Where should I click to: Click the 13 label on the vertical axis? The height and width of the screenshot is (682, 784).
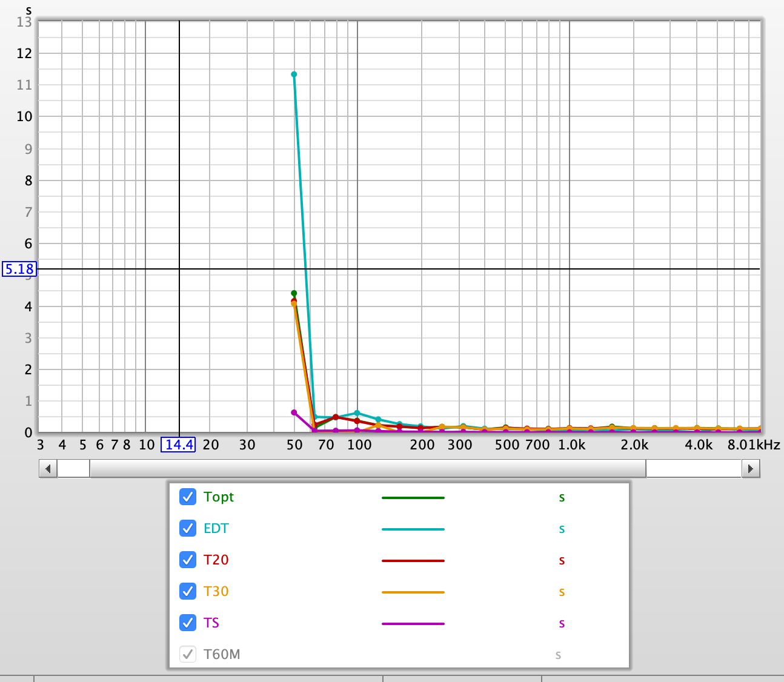(x=24, y=22)
